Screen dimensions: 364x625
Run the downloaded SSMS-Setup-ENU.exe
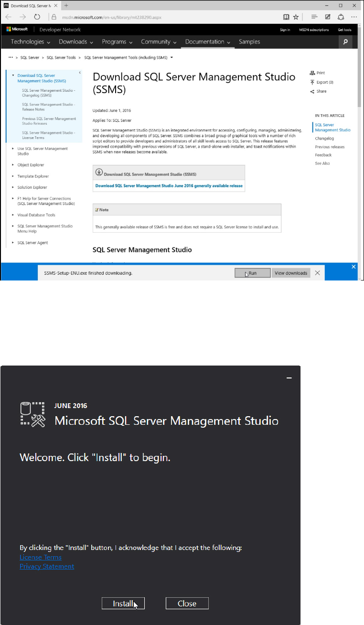[252, 273]
